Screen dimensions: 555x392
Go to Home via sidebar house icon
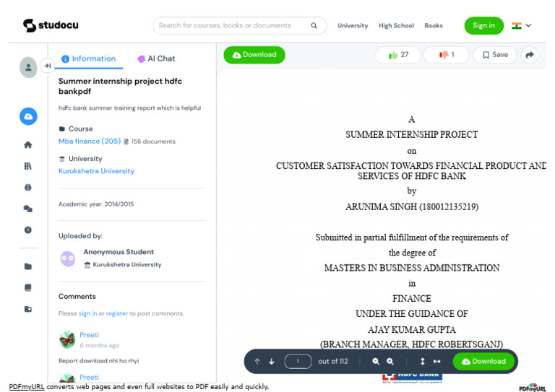click(x=28, y=144)
